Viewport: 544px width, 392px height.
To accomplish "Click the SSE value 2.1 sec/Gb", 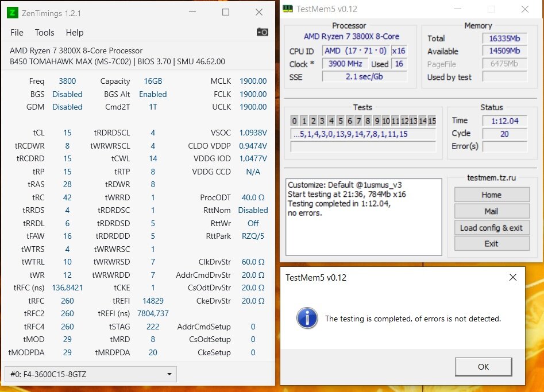I will pos(364,76).
